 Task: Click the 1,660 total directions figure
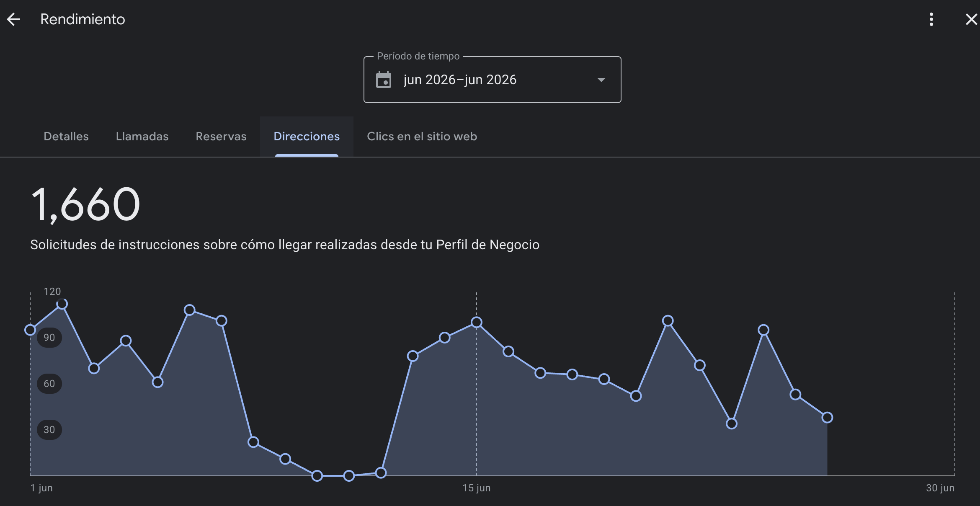[85, 204]
